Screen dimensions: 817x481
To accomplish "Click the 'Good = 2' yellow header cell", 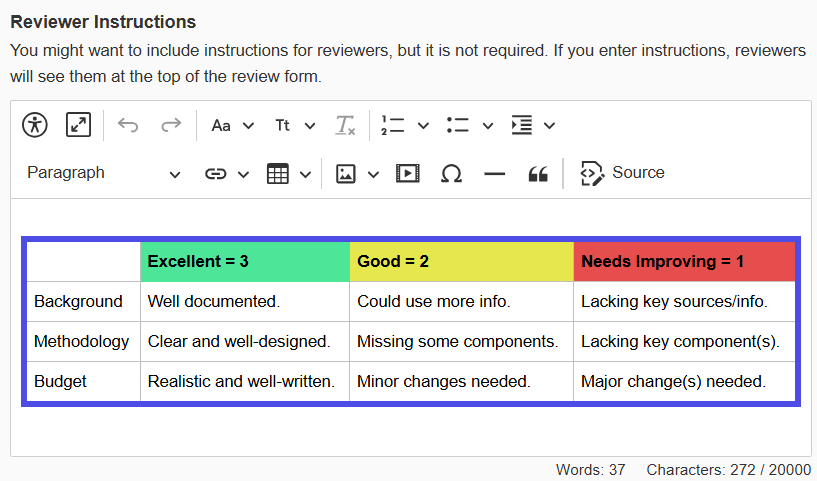I will (x=462, y=262).
